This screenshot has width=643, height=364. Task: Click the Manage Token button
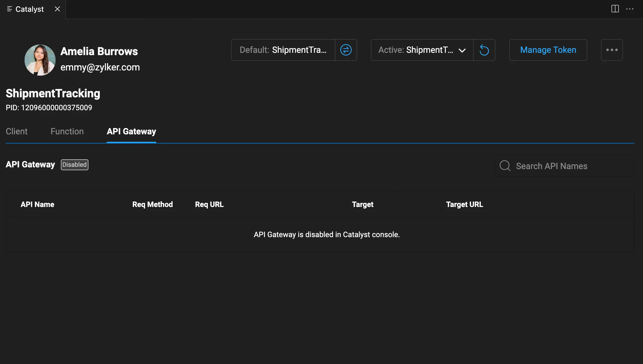click(x=548, y=50)
